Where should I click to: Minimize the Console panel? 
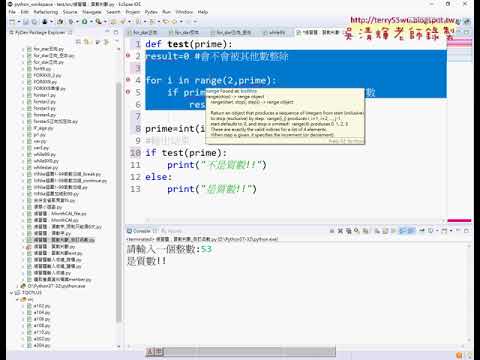(x=459, y=230)
